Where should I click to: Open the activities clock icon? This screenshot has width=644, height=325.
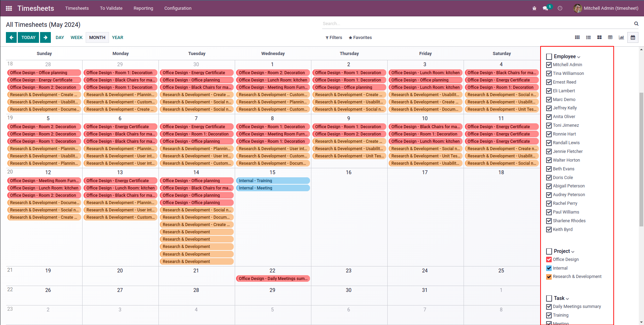pos(560,8)
